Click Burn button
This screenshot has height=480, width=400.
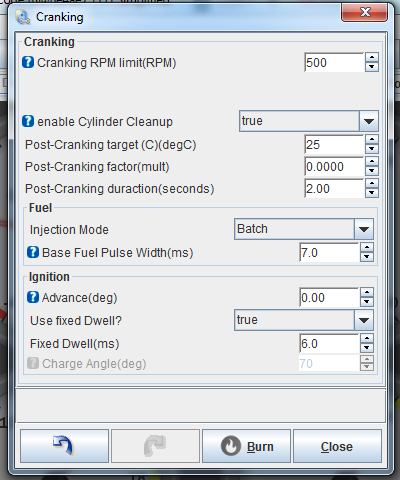click(x=247, y=446)
